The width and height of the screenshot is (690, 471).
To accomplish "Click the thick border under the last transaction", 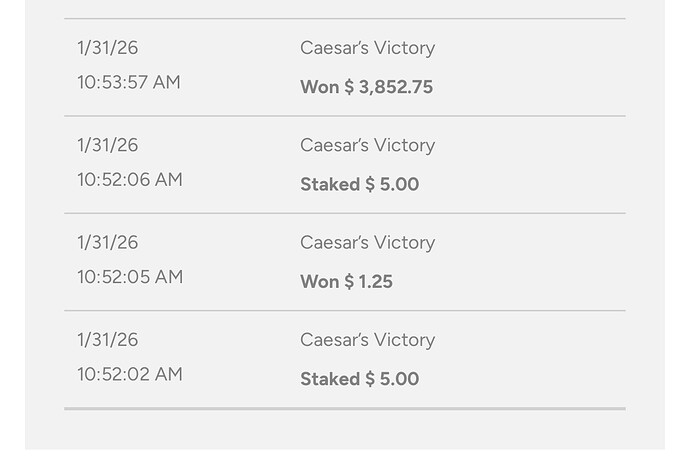I will click(344, 408).
